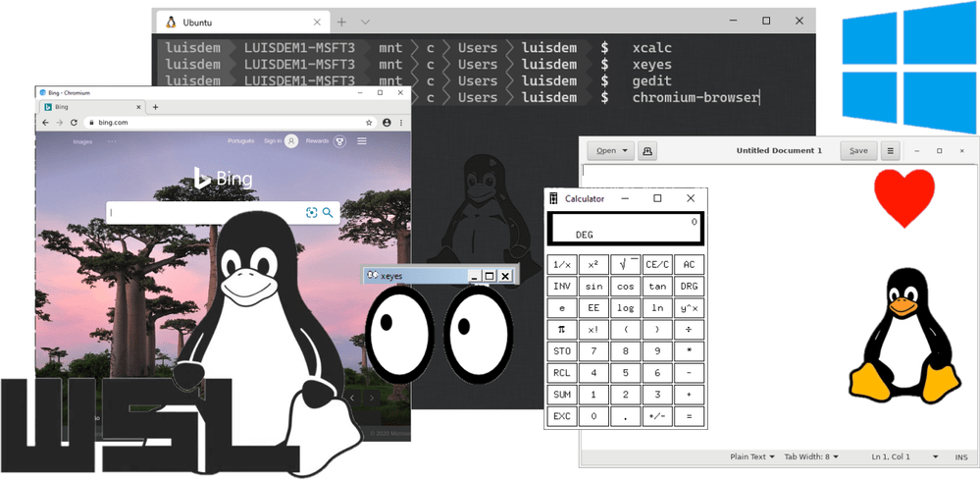Go to the previous Bing background image
Viewport: 980px width, 479px height.
click(352, 398)
